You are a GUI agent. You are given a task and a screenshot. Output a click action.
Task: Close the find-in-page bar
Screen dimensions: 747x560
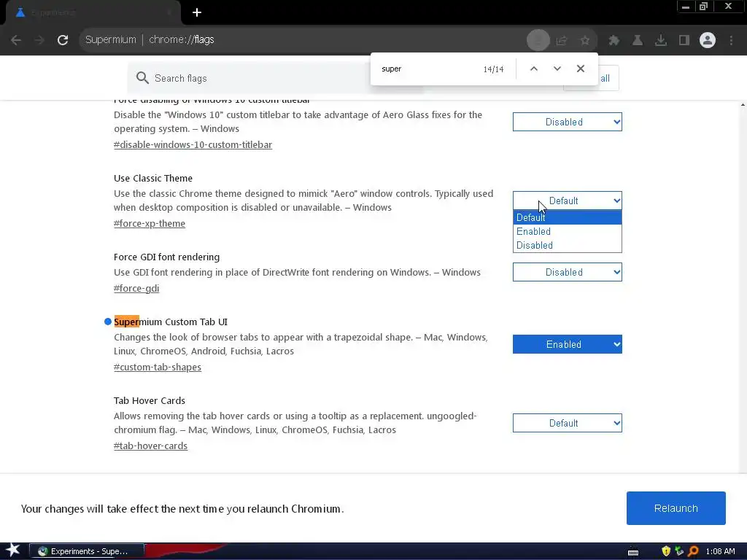(580, 69)
